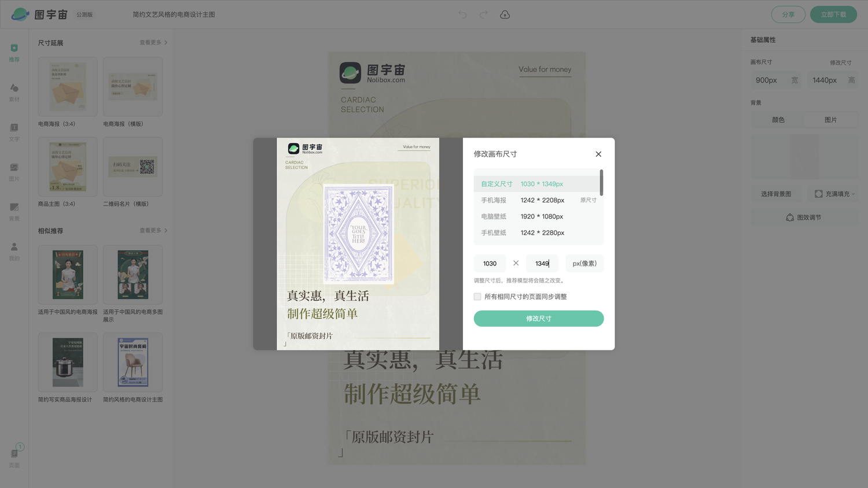Open the 简约写实商品海报设计 template
Viewport: 868px width, 488px height.
tap(68, 363)
